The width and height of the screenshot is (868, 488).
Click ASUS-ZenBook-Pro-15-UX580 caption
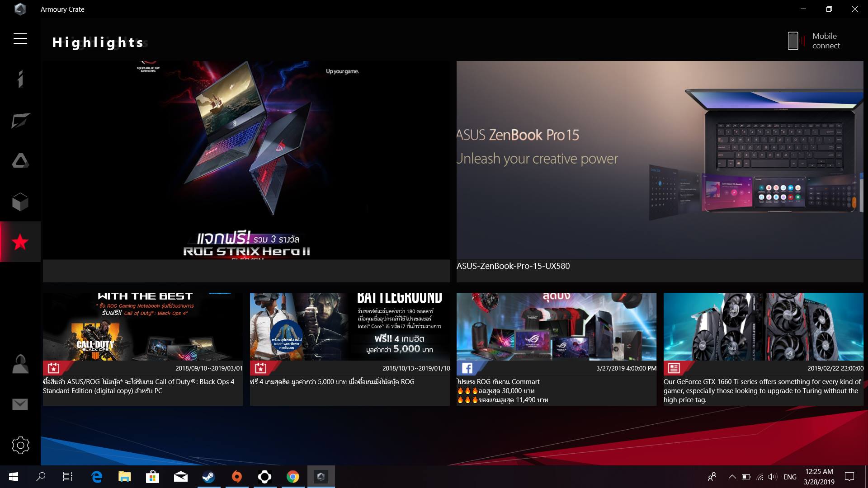coord(513,266)
